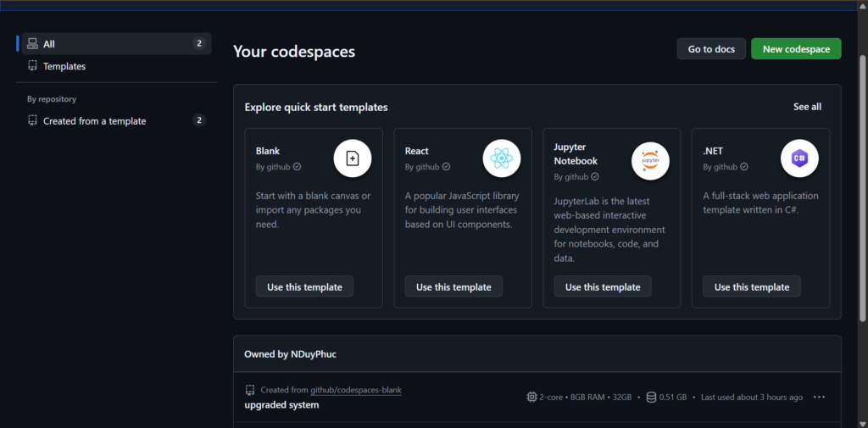This screenshot has height=428, width=868.
Task: Open the Templates sidebar section
Action: (64, 66)
